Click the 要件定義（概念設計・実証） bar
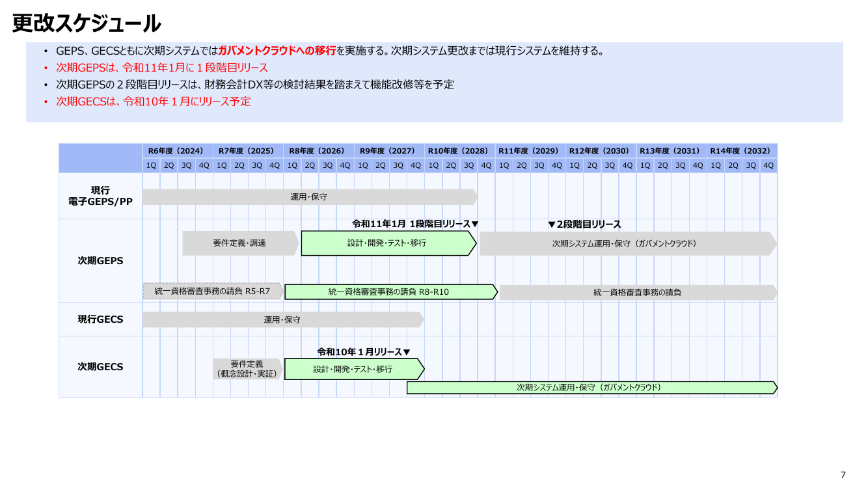Viewport: 868px width, 488px height. coord(247,369)
